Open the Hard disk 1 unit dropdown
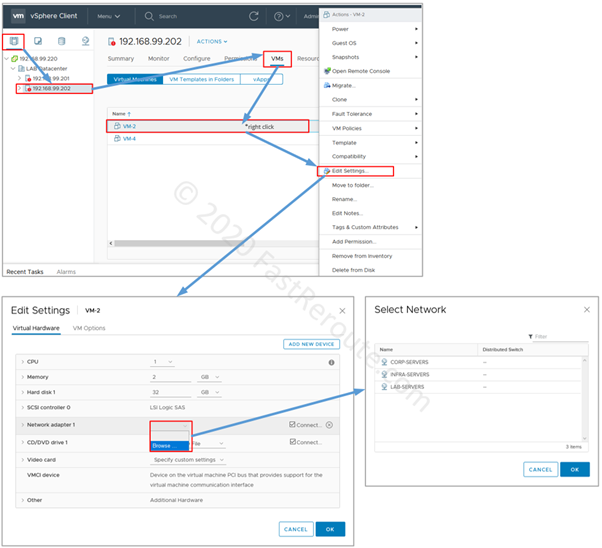 coord(210,392)
